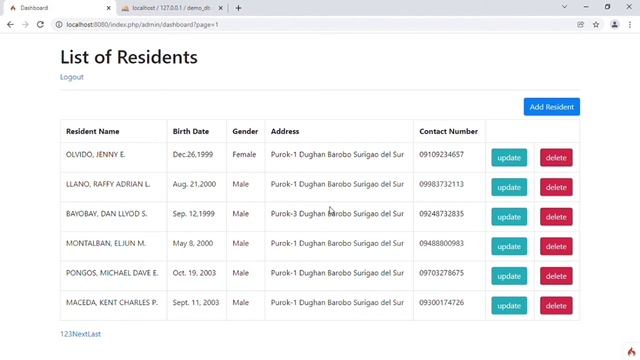Click the Contact Number column header

pyautogui.click(x=448, y=131)
